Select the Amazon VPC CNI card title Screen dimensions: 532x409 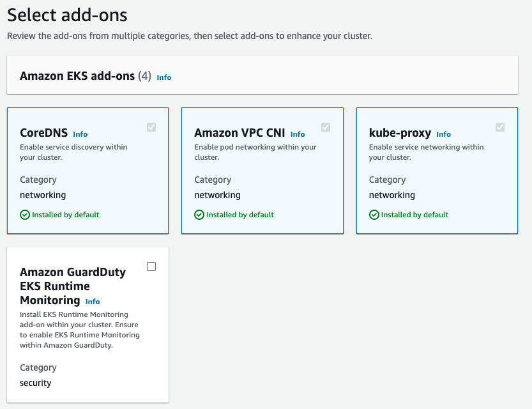point(239,133)
